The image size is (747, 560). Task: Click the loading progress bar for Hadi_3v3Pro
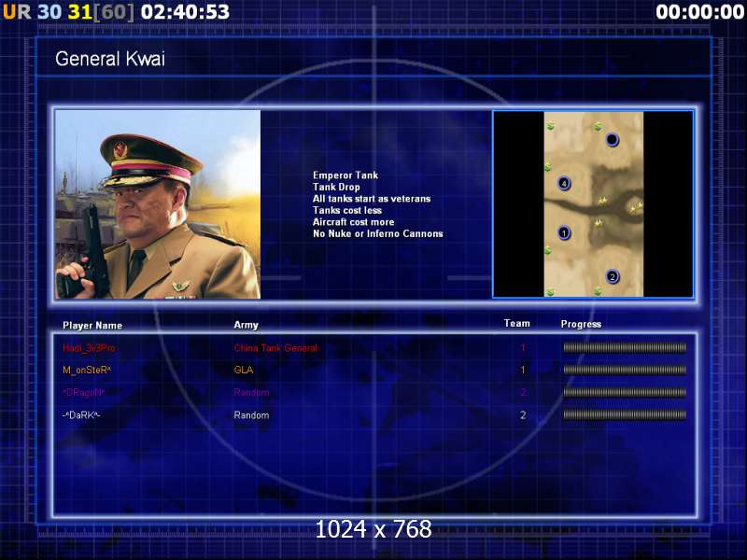[x=625, y=347]
